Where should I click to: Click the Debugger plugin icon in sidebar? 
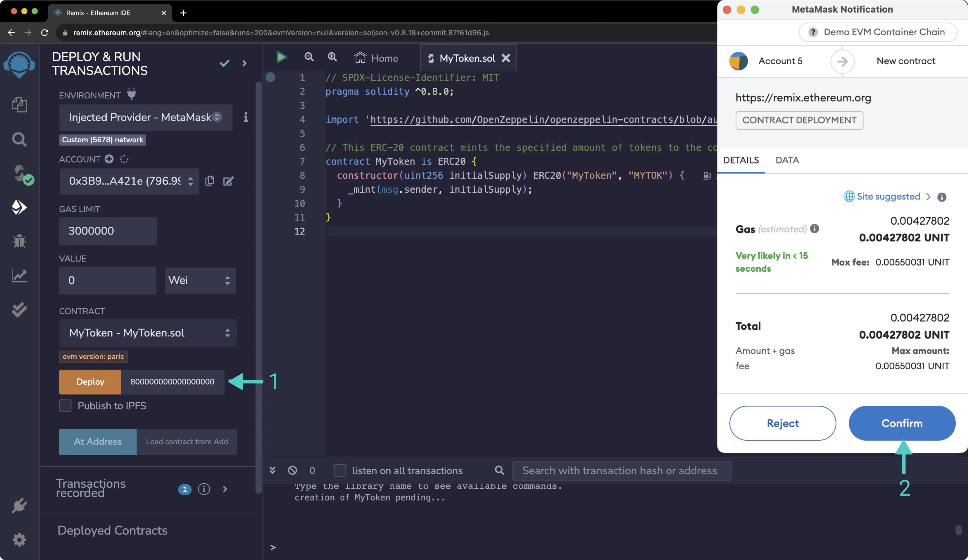[19, 240]
